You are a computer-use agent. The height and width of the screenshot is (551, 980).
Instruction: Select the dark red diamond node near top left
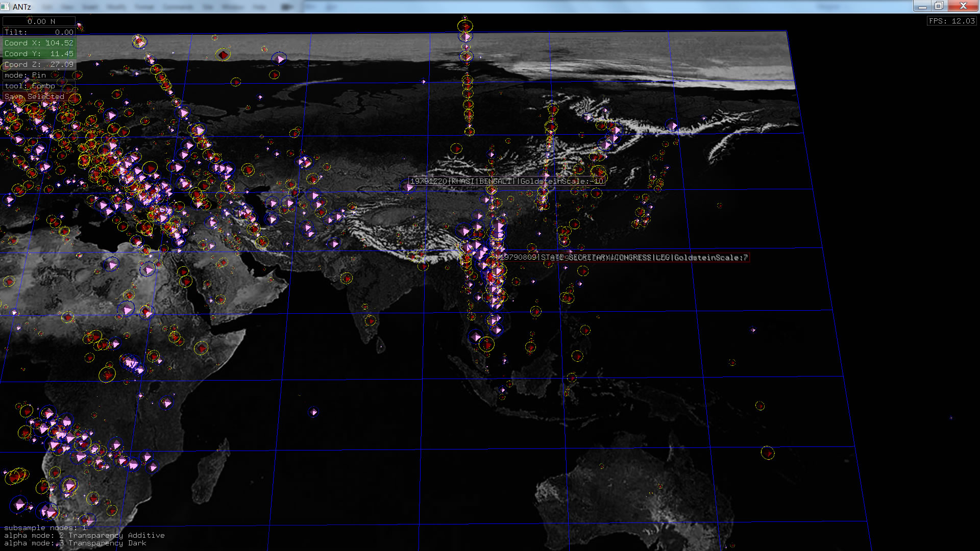[x=223, y=55]
